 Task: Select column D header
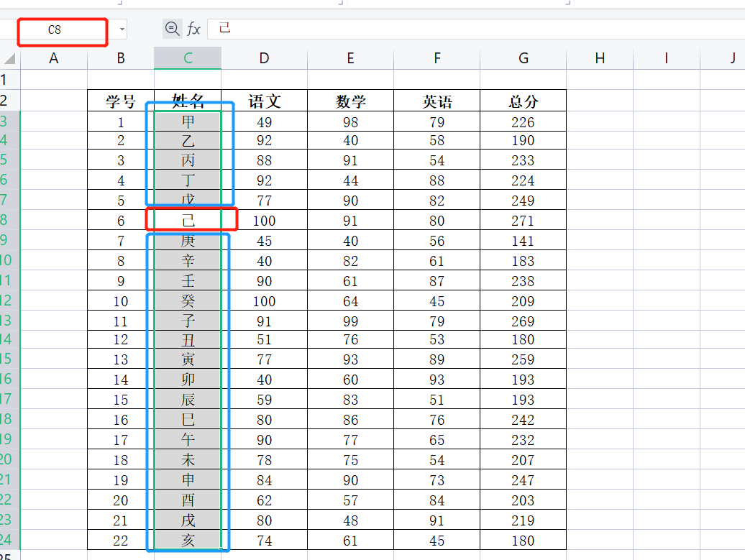[264, 58]
